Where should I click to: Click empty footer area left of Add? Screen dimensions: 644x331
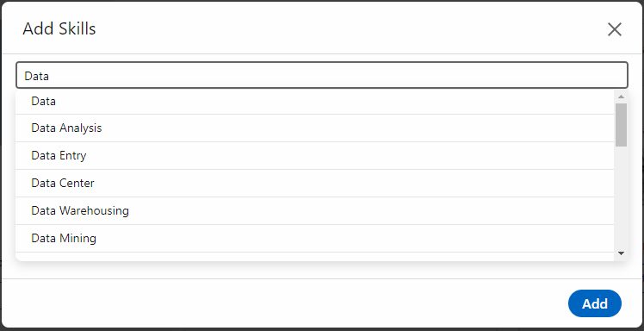coord(283,303)
